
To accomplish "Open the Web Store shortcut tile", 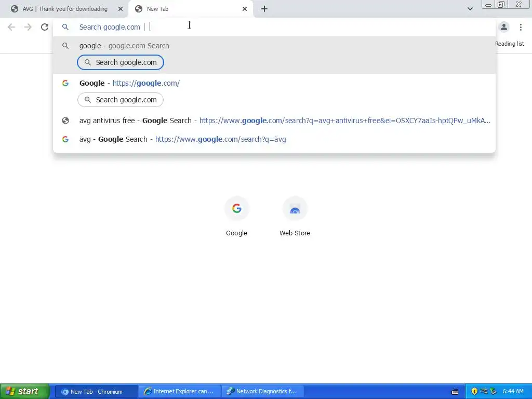I will tap(295, 217).
